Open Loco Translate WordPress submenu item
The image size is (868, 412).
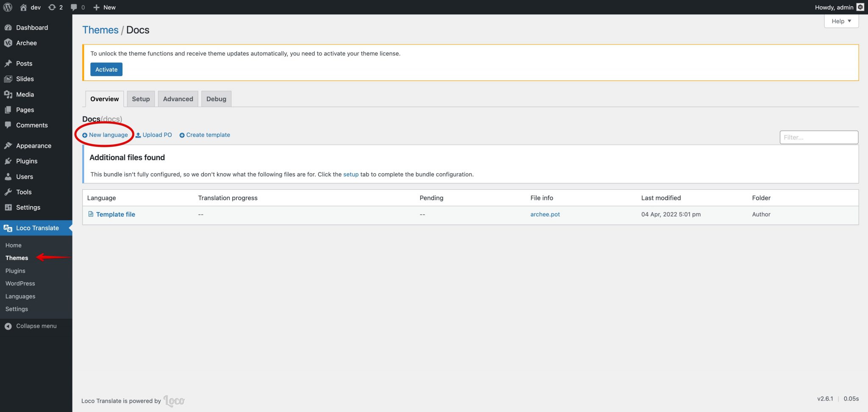click(20, 283)
